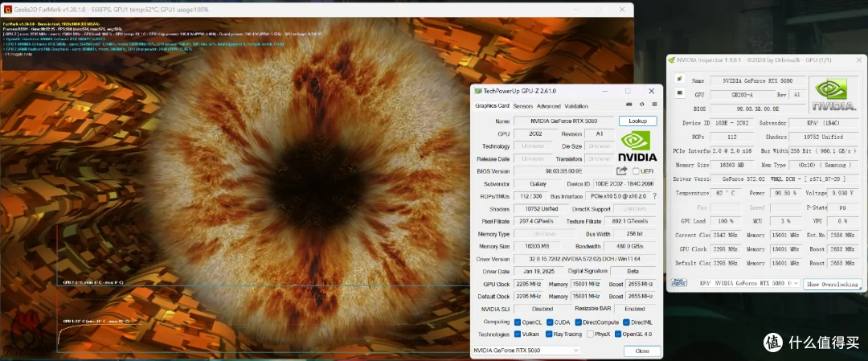868x361 pixels.
Task: Click the NVIDIA logo in GPU-Z
Action: [x=637, y=146]
